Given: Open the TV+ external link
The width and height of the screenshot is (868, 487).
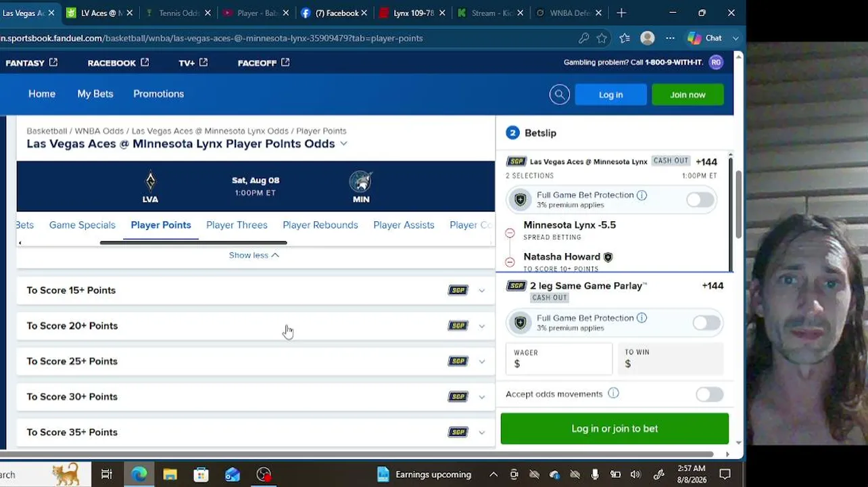Looking at the screenshot, I should pos(193,63).
